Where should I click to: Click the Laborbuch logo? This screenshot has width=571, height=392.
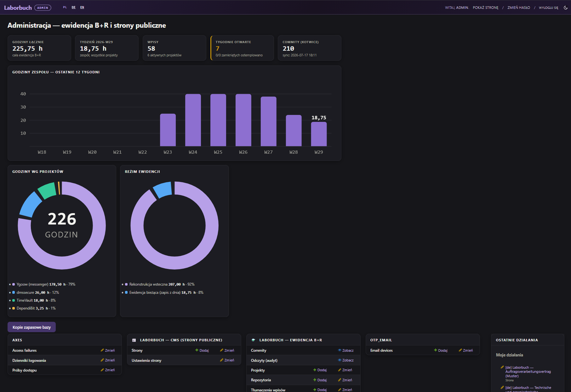18,8
